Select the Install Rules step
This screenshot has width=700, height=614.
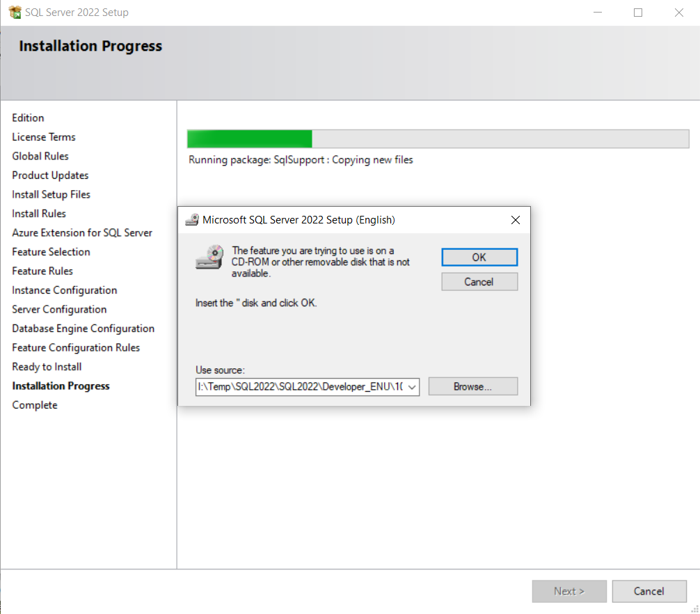point(39,214)
